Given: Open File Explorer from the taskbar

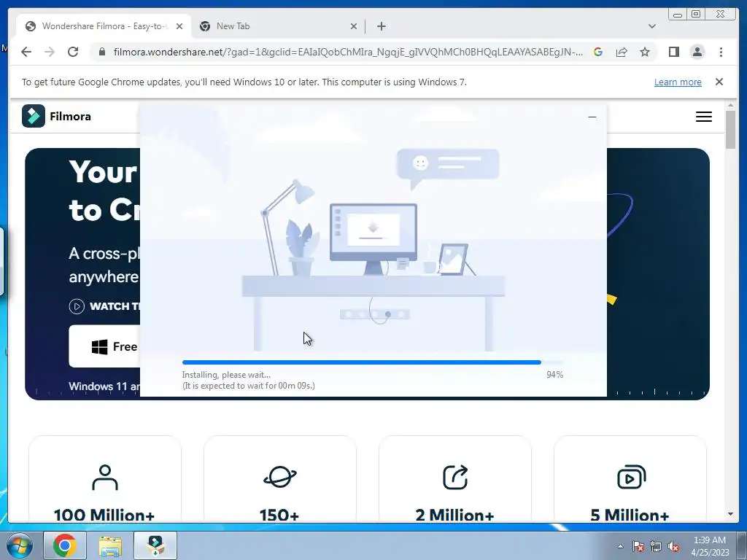Looking at the screenshot, I should tap(110, 545).
